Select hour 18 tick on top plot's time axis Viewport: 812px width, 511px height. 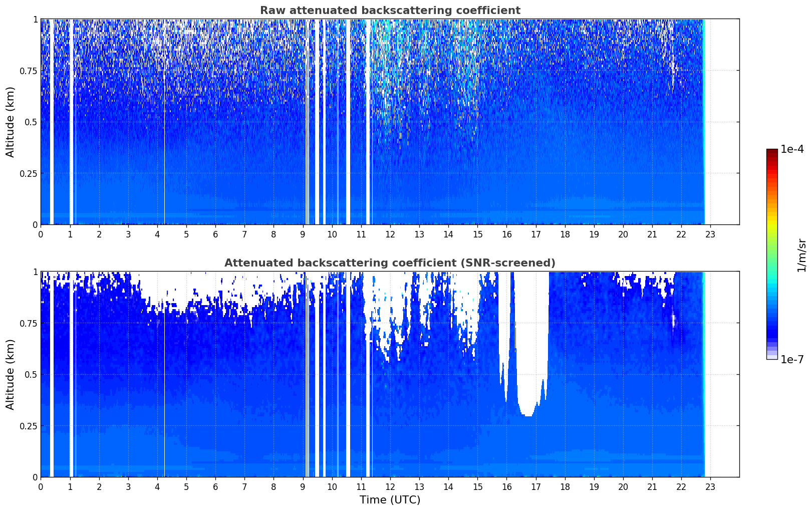tap(565, 234)
